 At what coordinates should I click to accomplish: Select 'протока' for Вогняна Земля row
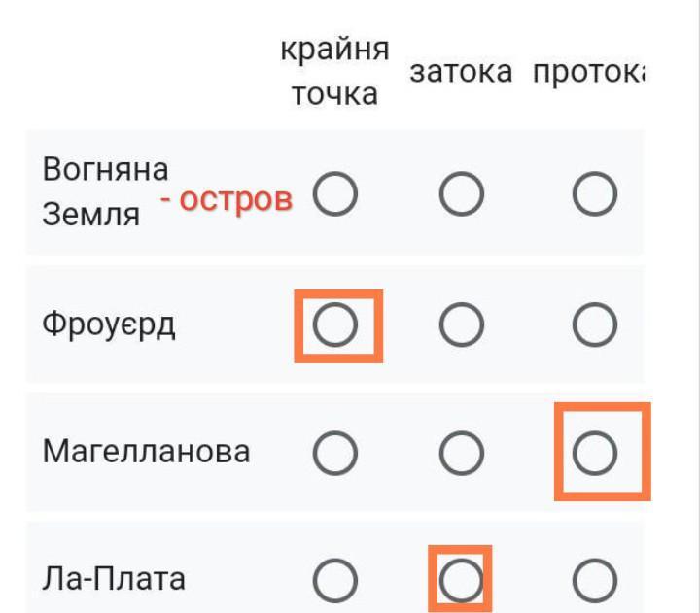[595, 193]
